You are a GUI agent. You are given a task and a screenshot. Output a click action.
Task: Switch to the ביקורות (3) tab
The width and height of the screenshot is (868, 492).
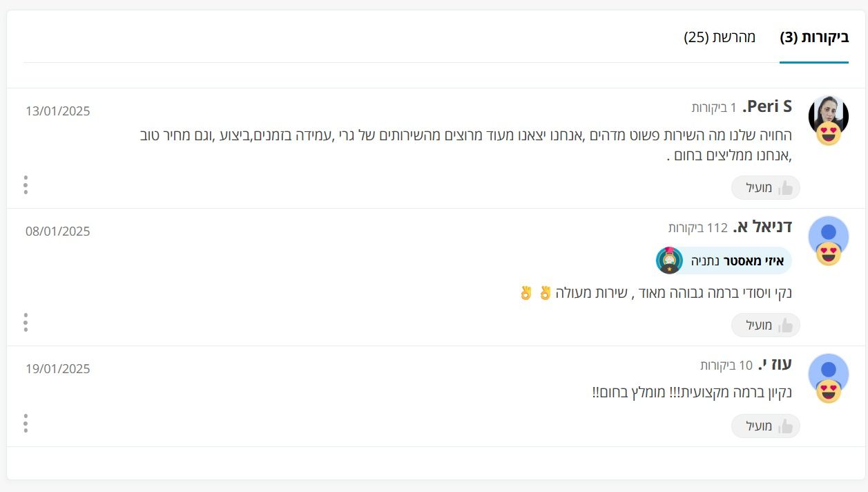[x=814, y=37]
